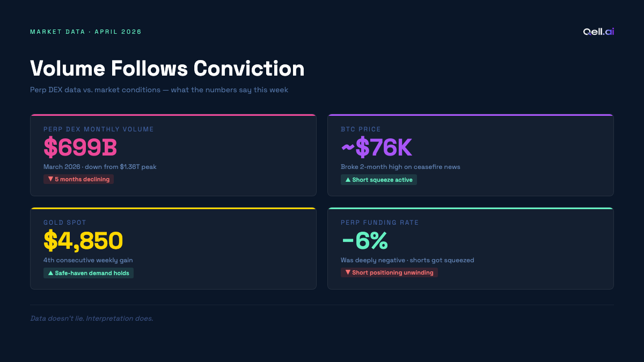This screenshot has width=644, height=362.
Task: Click the red down-triangle beside 5 months declining
Action: pos(50,179)
